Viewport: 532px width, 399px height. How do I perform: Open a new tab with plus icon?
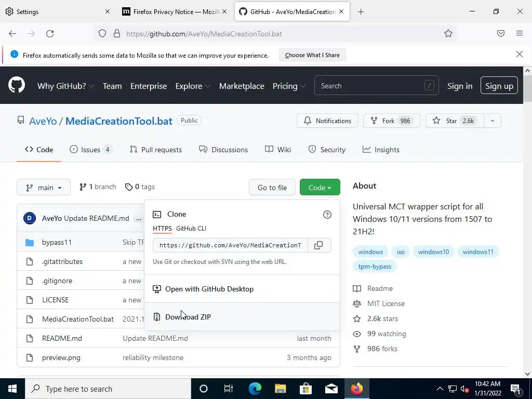(361, 12)
